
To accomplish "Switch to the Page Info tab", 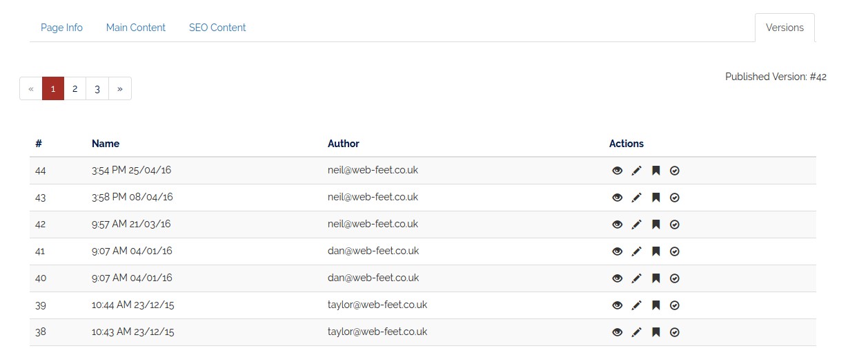I will coord(61,28).
